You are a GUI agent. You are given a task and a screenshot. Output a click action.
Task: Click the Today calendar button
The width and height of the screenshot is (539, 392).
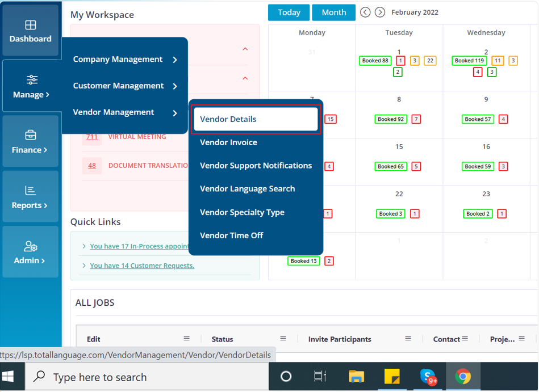(x=289, y=12)
